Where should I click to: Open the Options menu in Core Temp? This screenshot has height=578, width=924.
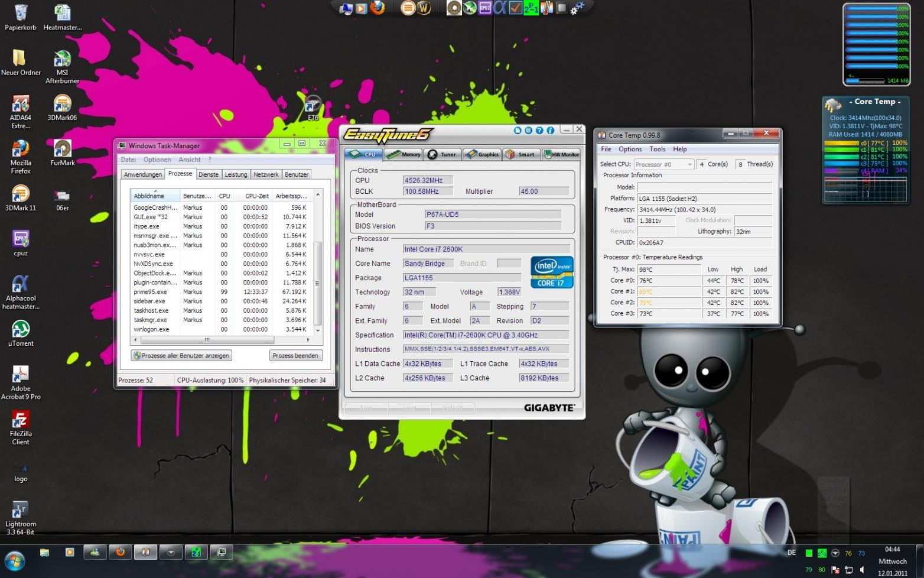pyautogui.click(x=630, y=150)
